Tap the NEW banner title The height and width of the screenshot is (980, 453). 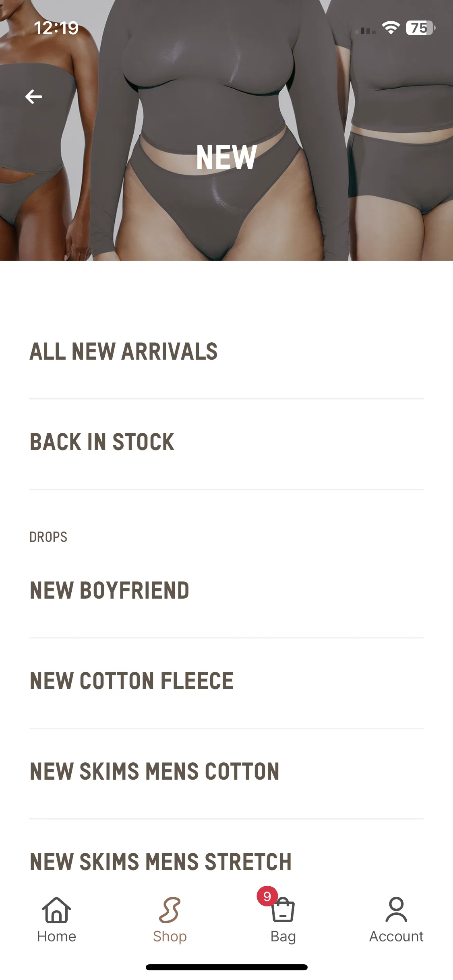tap(227, 157)
